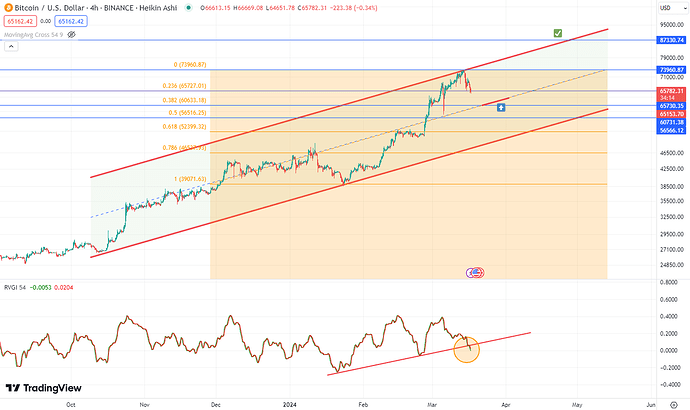
Task: Toggle MovingAvg Cross indicator visibility eye
Action: coord(72,36)
